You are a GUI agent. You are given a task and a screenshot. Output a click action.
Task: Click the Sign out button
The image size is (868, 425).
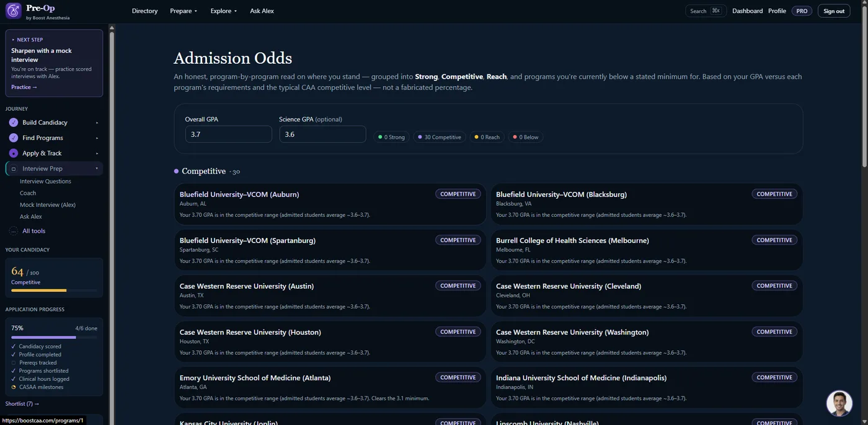tap(834, 11)
